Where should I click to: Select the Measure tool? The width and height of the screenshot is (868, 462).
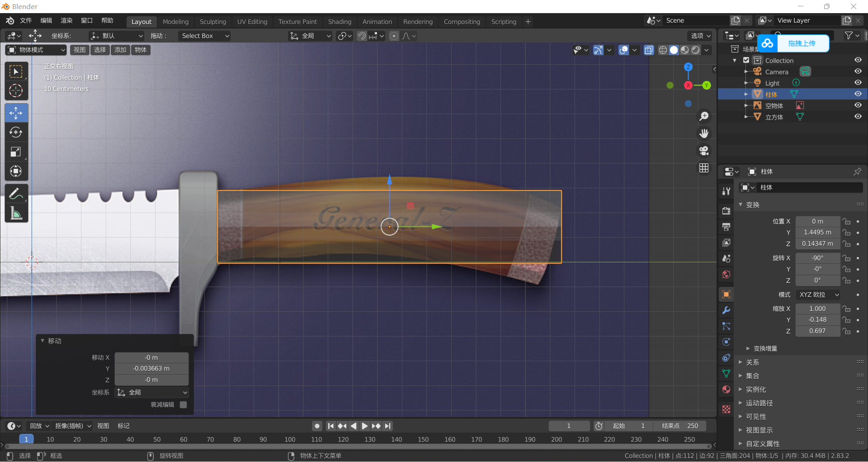pyautogui.click(x=16, y=213)
